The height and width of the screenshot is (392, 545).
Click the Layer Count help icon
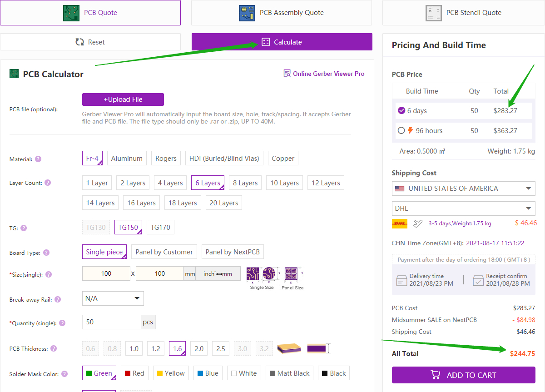pyautogui.click(x=48, y=183)
